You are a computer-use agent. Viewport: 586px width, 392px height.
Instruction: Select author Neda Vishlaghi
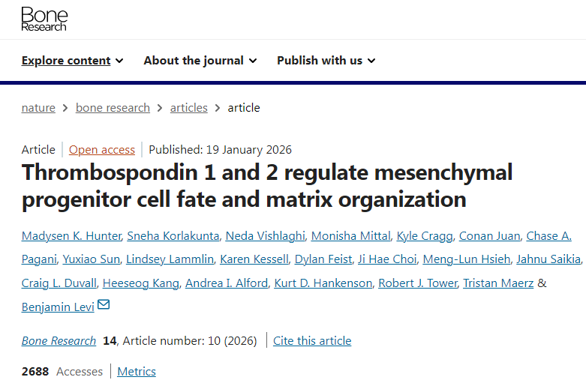point(266,236)
